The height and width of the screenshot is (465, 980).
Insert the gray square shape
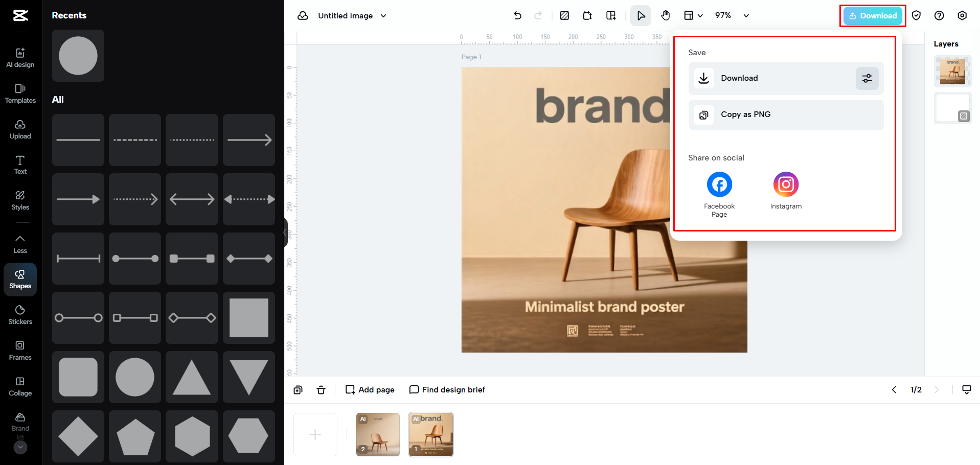(x=249, y=318)
